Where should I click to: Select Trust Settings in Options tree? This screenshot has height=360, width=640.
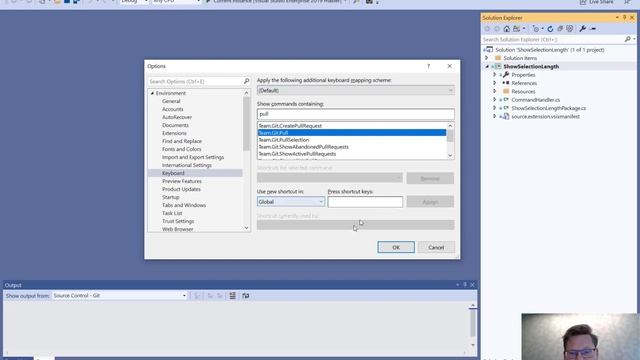point(178,221)
